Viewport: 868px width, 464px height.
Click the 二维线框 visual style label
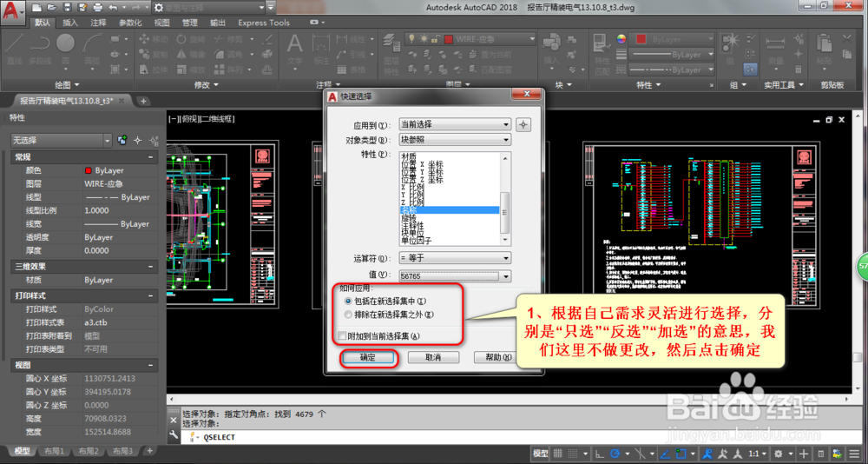[x=218, y=119]
